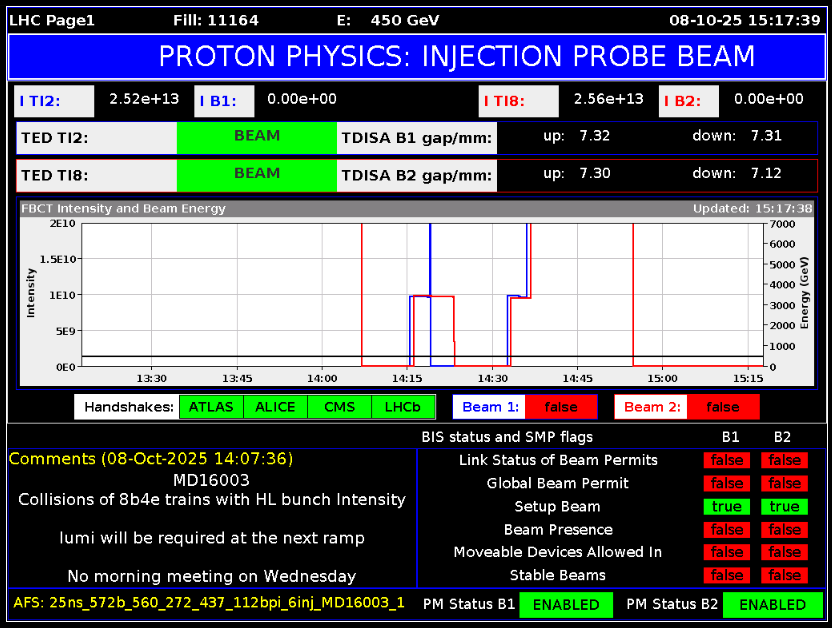Click Global Beam Permit false flag for B2
The width and height of the screenshot is (832, 628).
pyautogui.click(x=784, y=484)
